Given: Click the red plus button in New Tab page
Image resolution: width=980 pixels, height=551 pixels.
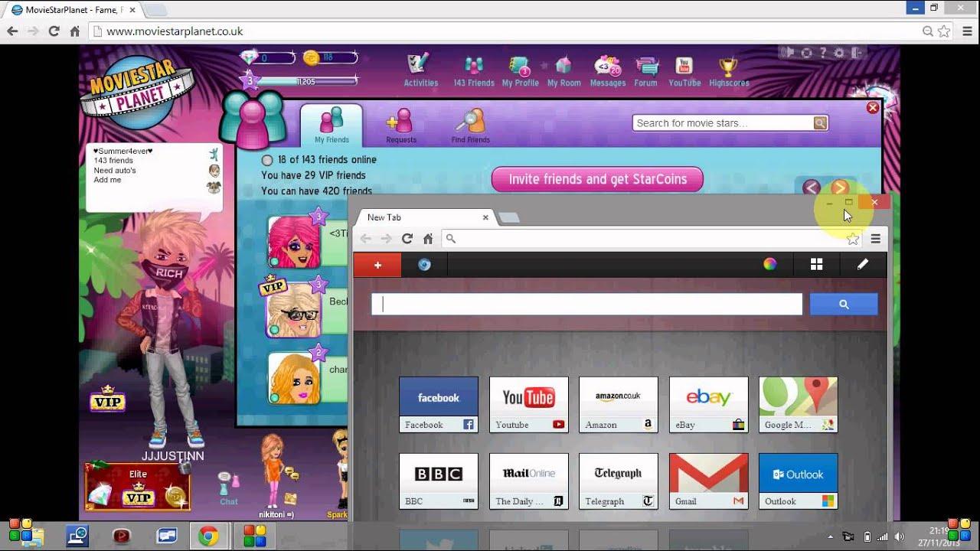Looking at the screenshot, I should click(x=377, y=264).
